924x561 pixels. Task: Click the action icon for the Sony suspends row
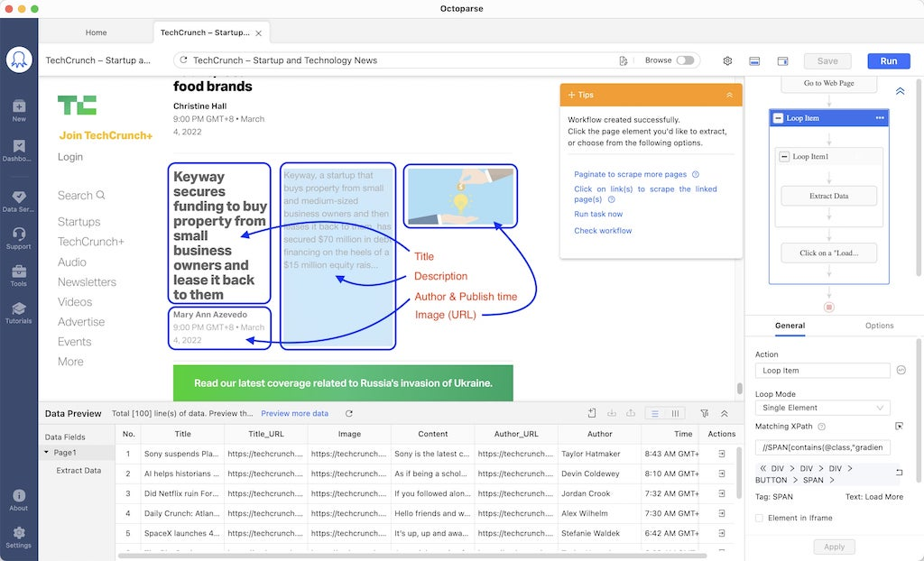pyautogui.click(x=722, y=454)
